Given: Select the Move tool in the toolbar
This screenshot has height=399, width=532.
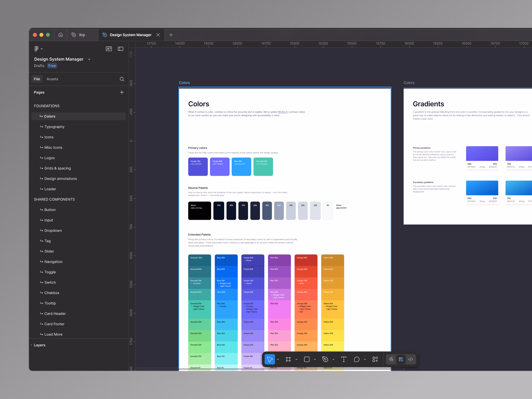Looking at the screenshot, I should click(x=270, y=359).
